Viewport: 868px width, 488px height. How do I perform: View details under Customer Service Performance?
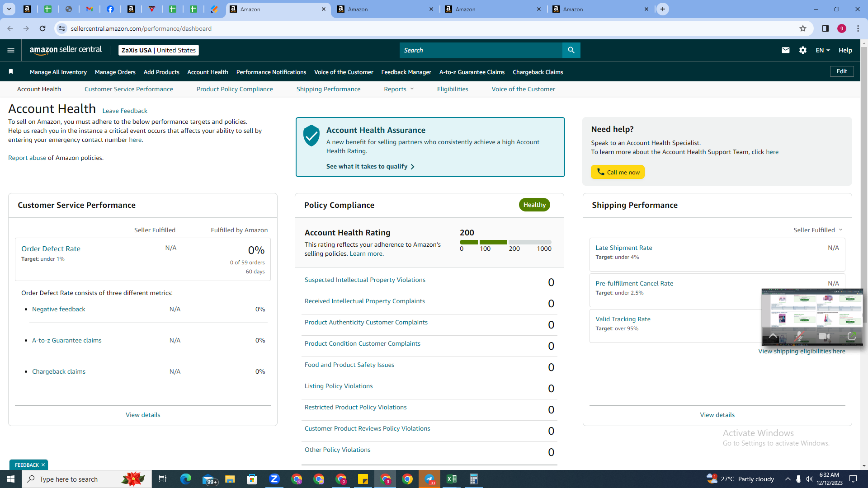(143, 415)
